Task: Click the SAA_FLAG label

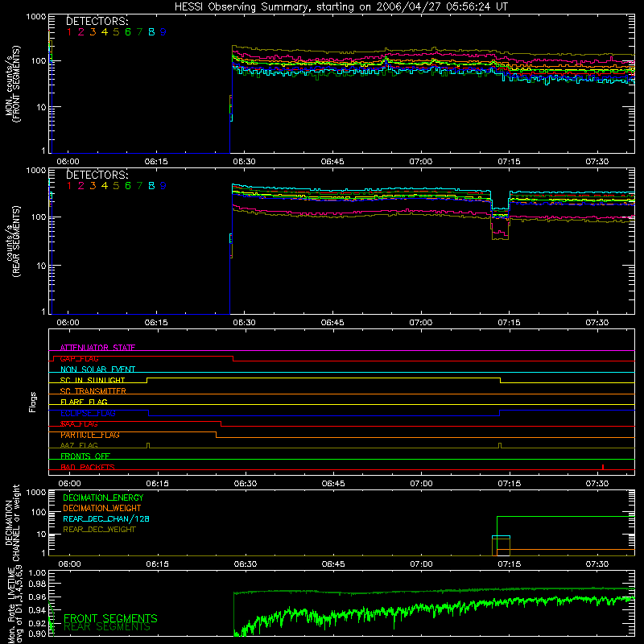Action: tap(79, 424)
